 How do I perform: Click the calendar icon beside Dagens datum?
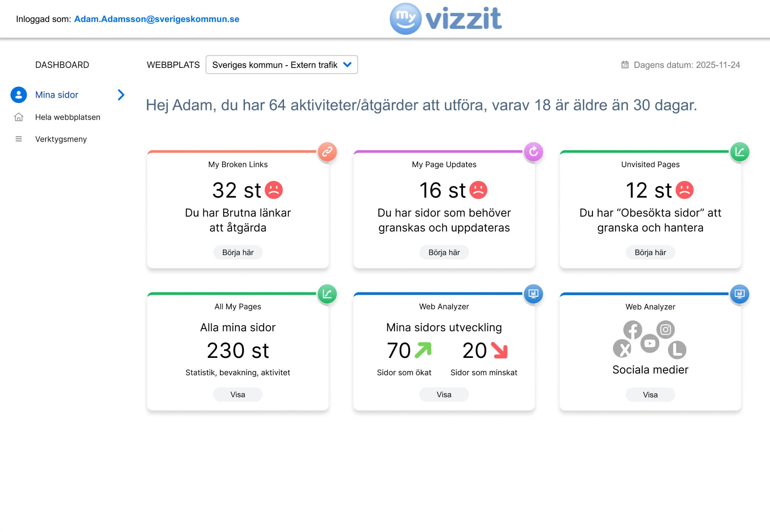tap(625, 65)
